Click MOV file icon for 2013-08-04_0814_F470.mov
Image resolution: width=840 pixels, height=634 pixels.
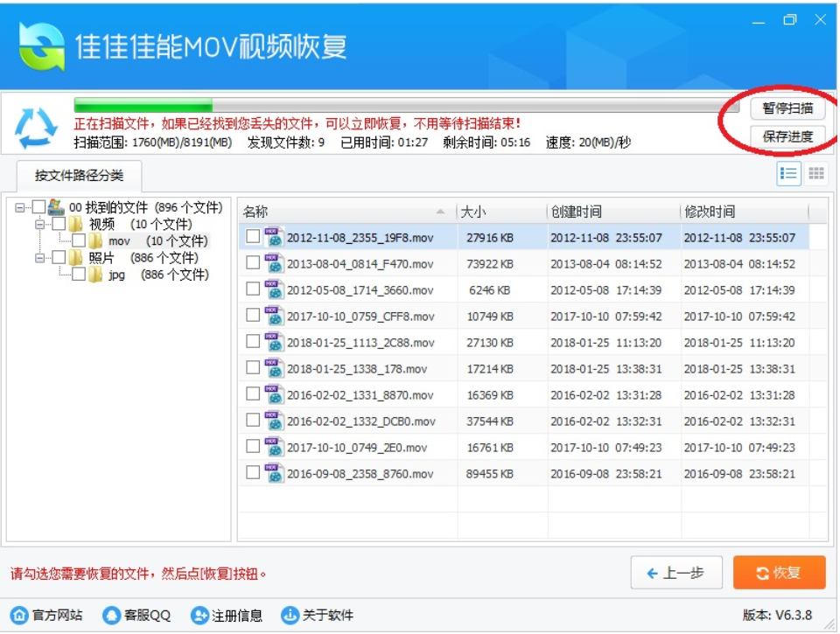(x=274, y=263)
